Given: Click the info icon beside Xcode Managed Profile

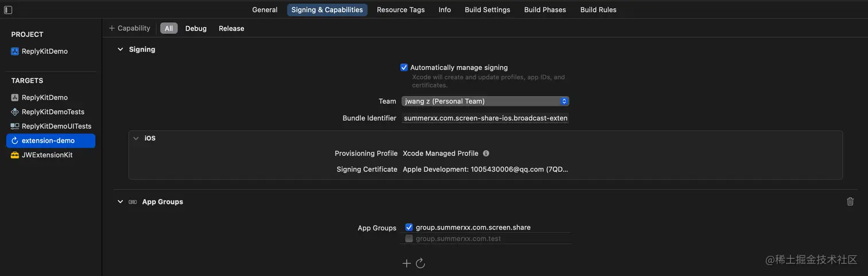Looking at the screenshot, I should point(486,154).
